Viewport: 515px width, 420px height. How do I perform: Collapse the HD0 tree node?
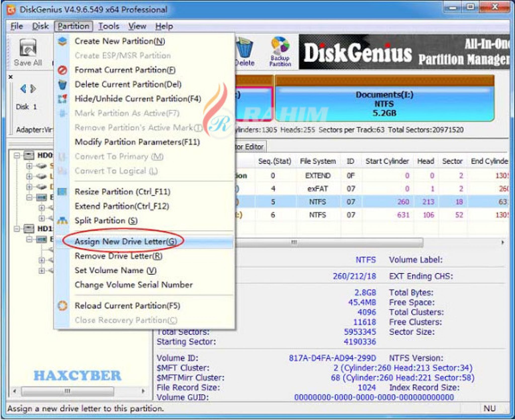click(16, 155)
